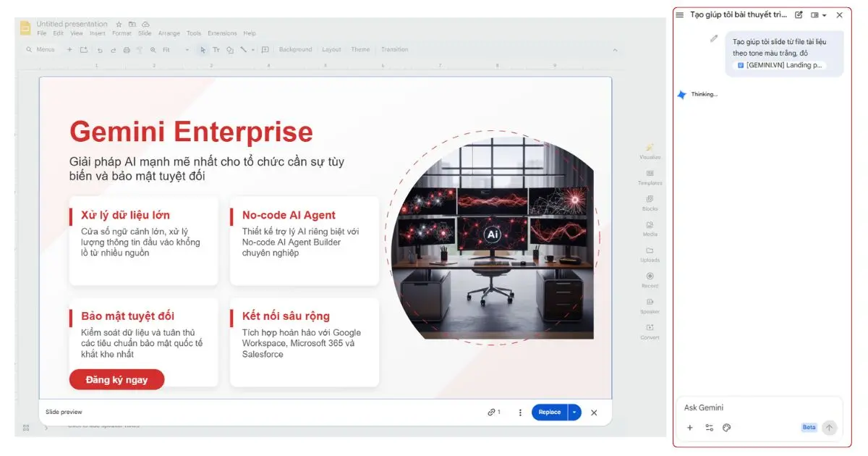The image size is (868, 456).
Task: Click the Beta badge in Gemini box
Action: pos(809,428)
